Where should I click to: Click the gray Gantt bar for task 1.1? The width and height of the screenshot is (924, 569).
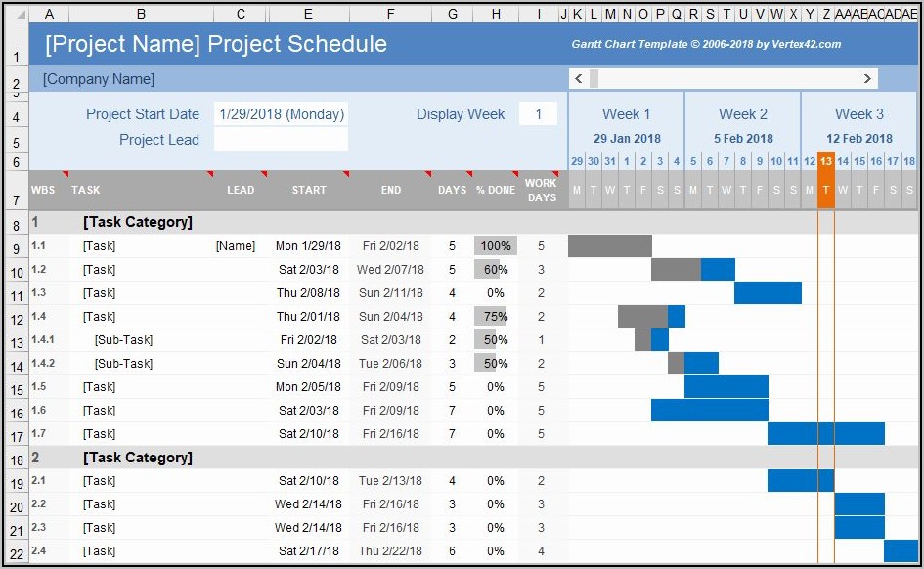(x=609, y=246)
